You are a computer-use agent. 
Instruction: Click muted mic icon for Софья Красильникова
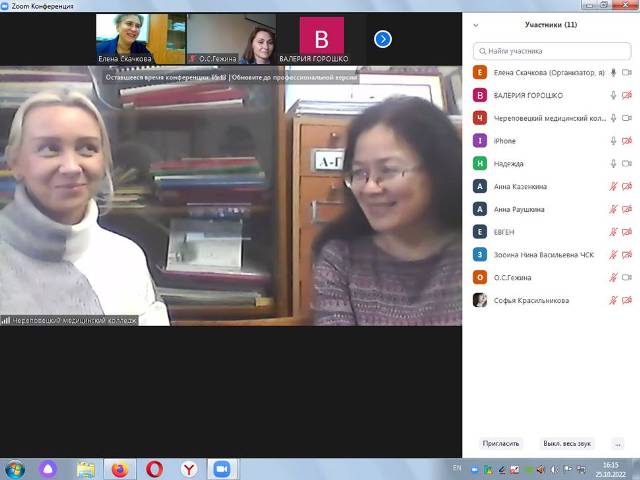pyautogui.click(x=613, y=301)
